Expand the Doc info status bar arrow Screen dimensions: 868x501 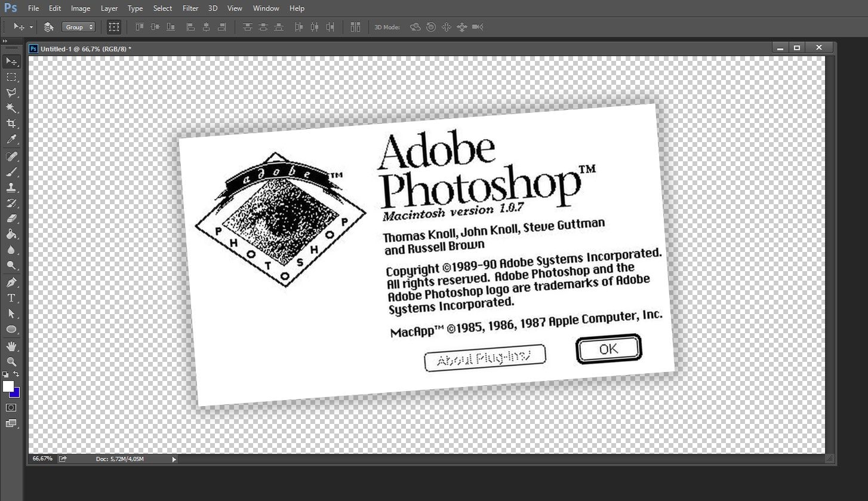[x=174, y=459]
